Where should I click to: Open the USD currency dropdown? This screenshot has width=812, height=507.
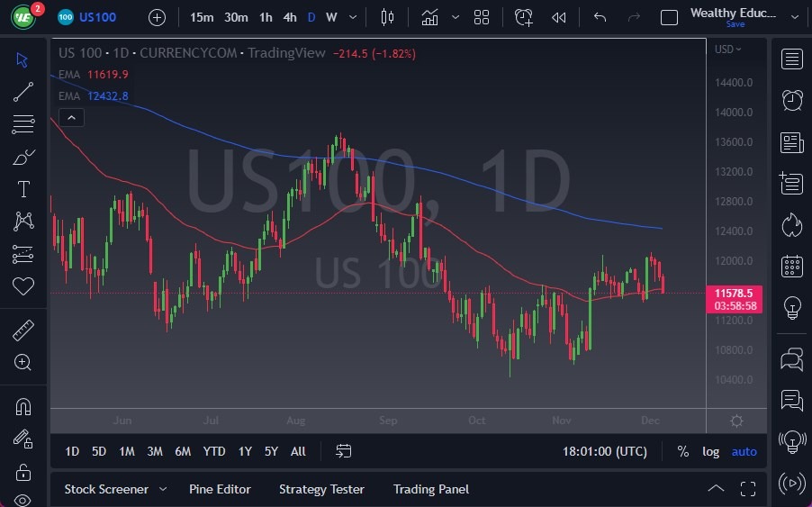point(727,49)
